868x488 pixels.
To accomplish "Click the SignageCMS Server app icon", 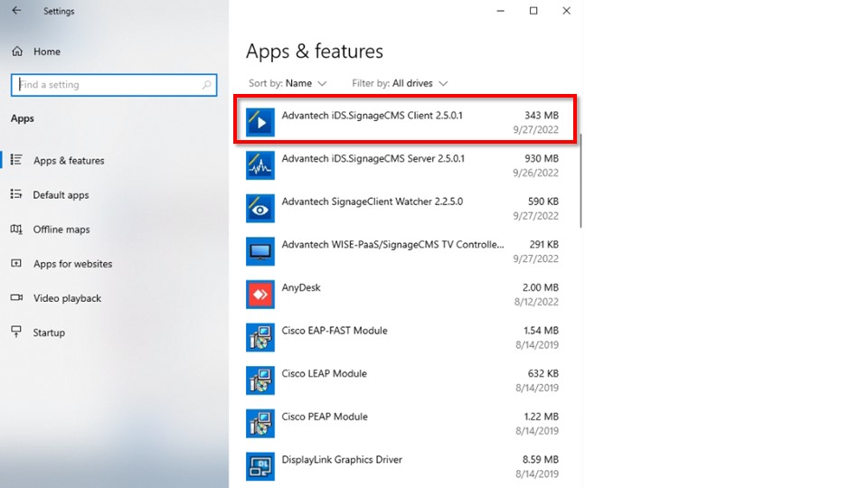I will 260,165.
